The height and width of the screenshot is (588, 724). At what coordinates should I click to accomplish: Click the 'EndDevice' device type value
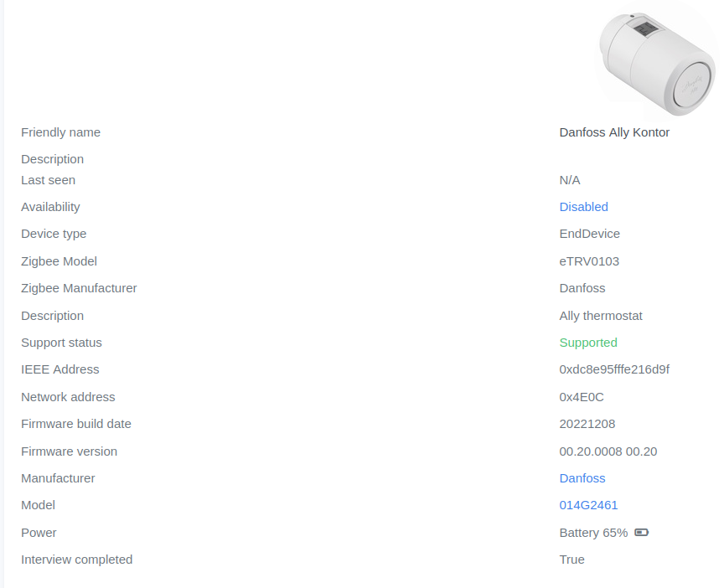point(590,234)
